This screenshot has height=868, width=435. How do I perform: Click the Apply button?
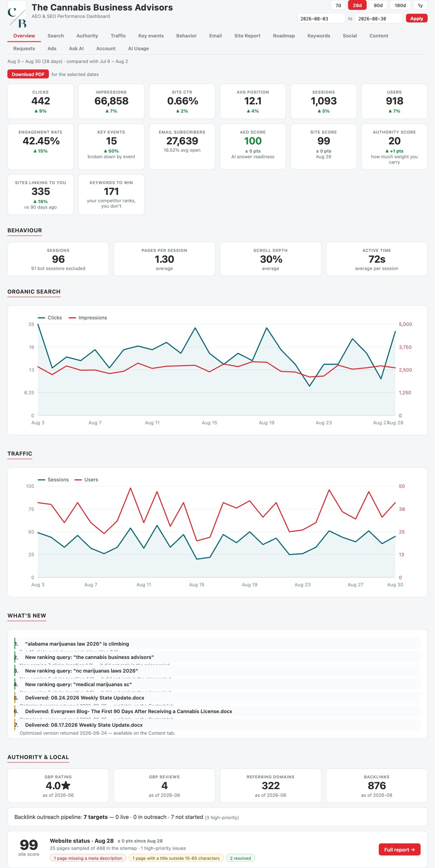(417, 18)
